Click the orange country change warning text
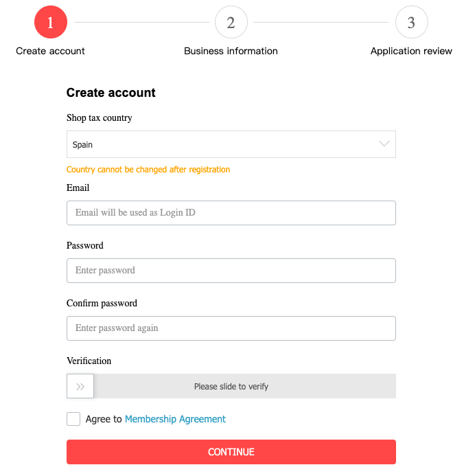 pos(148,170)
